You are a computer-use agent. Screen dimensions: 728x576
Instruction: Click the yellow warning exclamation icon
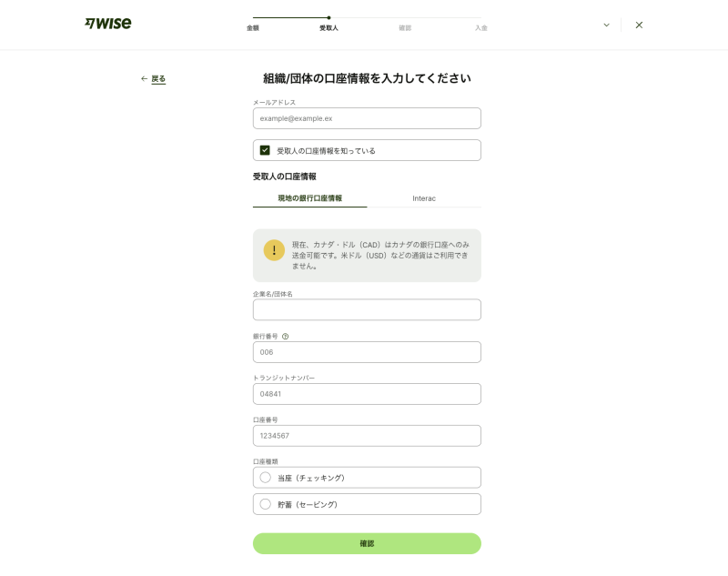tap(274, 250)
